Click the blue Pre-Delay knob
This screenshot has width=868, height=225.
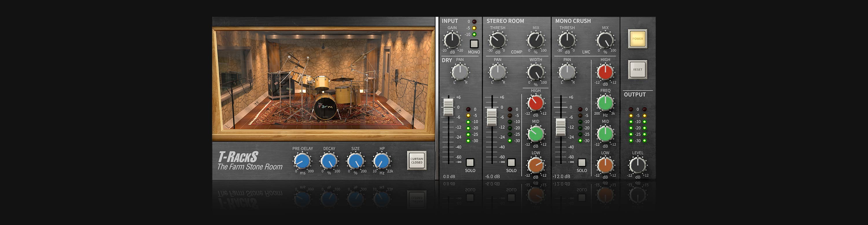(302, 161)
